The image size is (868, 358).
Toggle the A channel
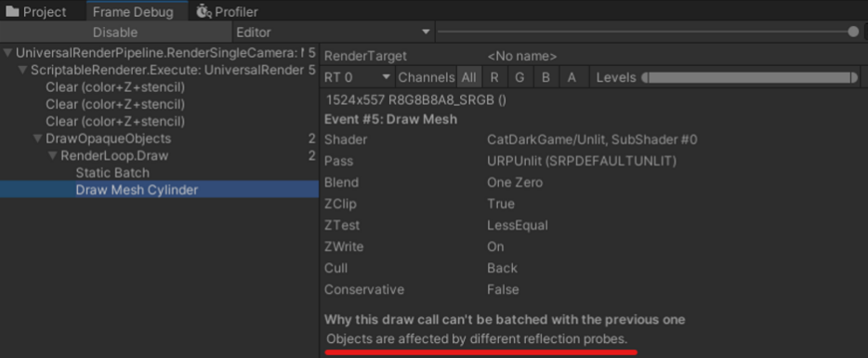(x=572, y=77)
